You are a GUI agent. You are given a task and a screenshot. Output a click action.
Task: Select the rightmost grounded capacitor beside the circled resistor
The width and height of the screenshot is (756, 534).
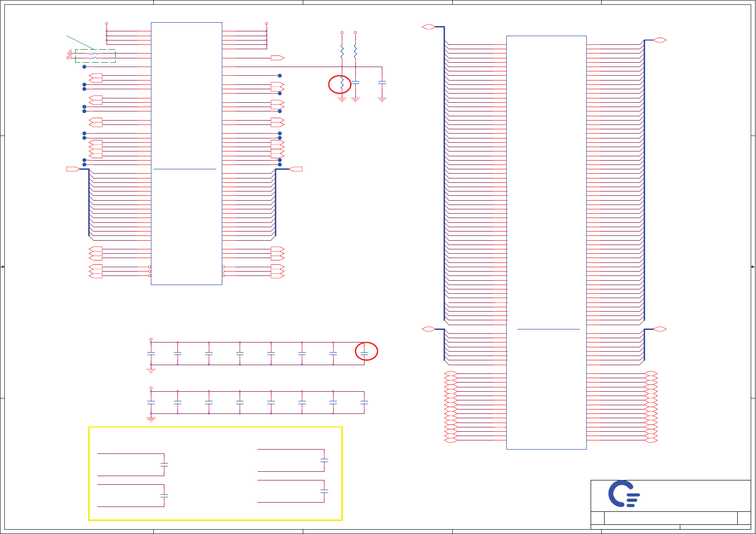382,82
